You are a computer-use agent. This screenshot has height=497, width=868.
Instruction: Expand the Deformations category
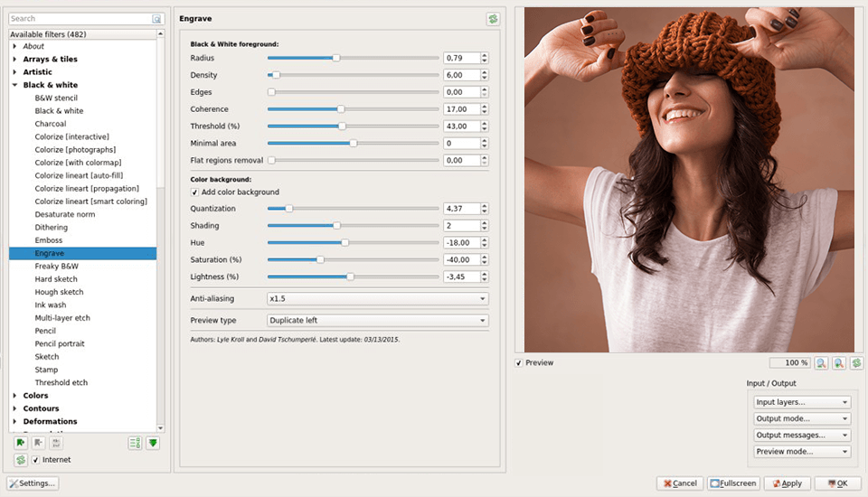(x=15, y=422)
